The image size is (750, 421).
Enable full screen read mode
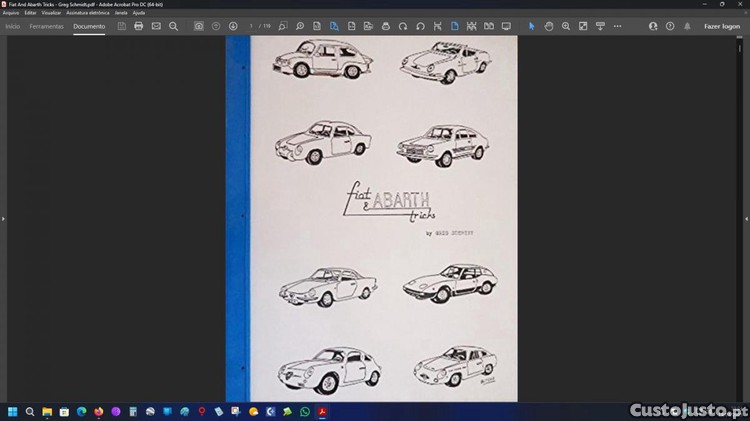pyautogui.click(x=505, y=26)
